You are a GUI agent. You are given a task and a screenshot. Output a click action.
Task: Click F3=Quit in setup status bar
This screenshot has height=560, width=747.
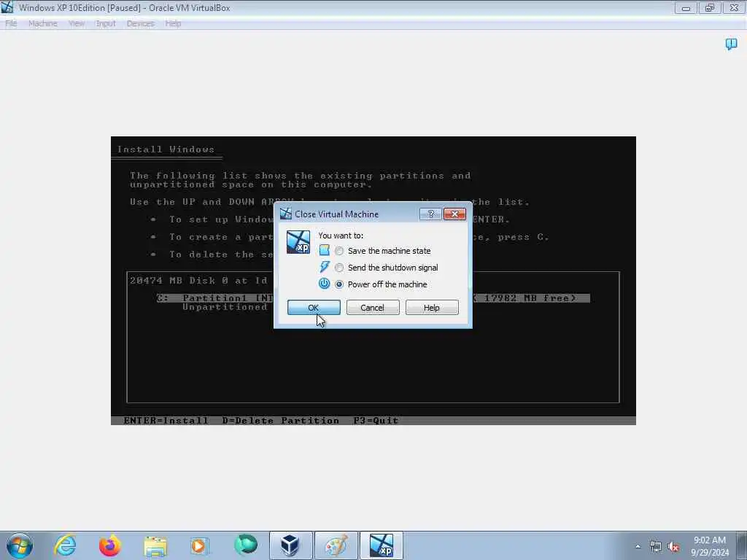(376, 421)
